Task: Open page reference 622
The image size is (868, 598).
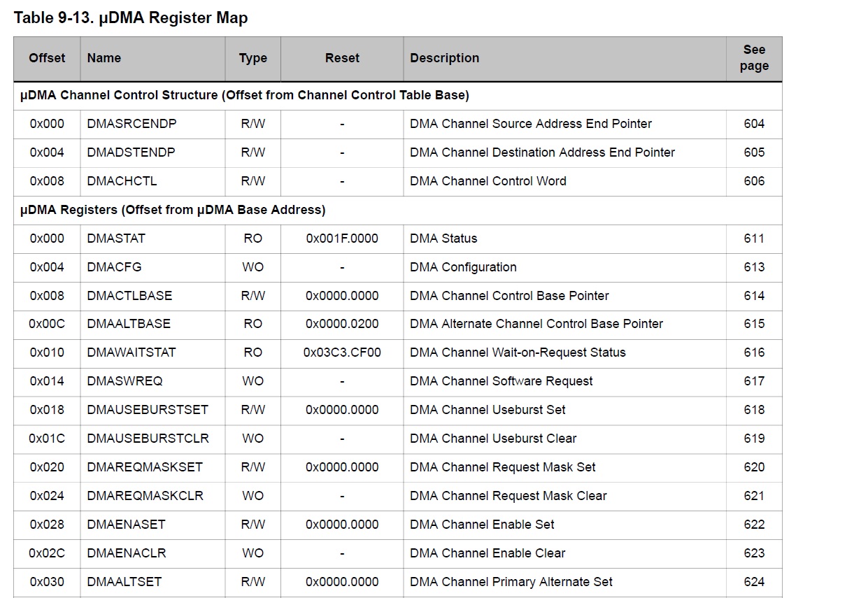Action: pyautogui.click(x=754, y=525)
